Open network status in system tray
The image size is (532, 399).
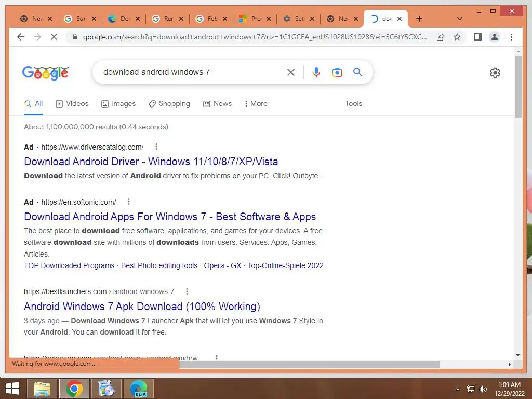point(471,389)
